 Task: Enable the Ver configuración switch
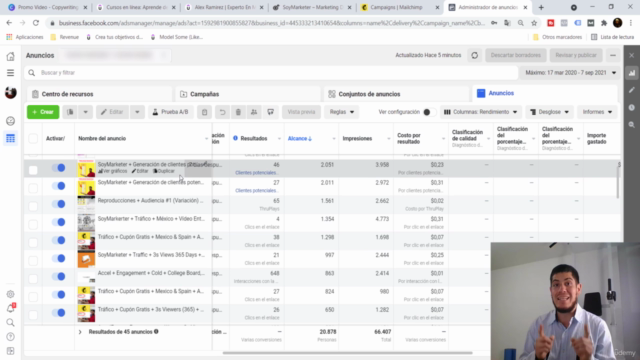click(429, 112)
